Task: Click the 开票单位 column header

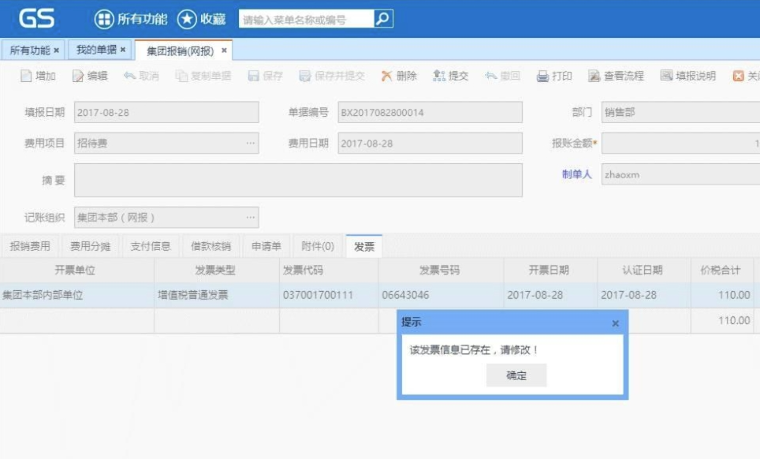Action: tap(75, 270)
